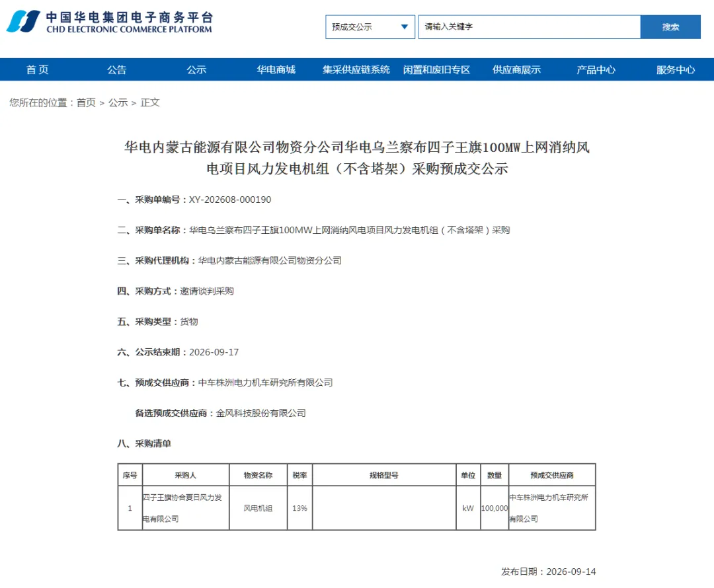The image size is (714, 588).
Task: Open 服务中心 navigation item
Action: tap(676, 69)
